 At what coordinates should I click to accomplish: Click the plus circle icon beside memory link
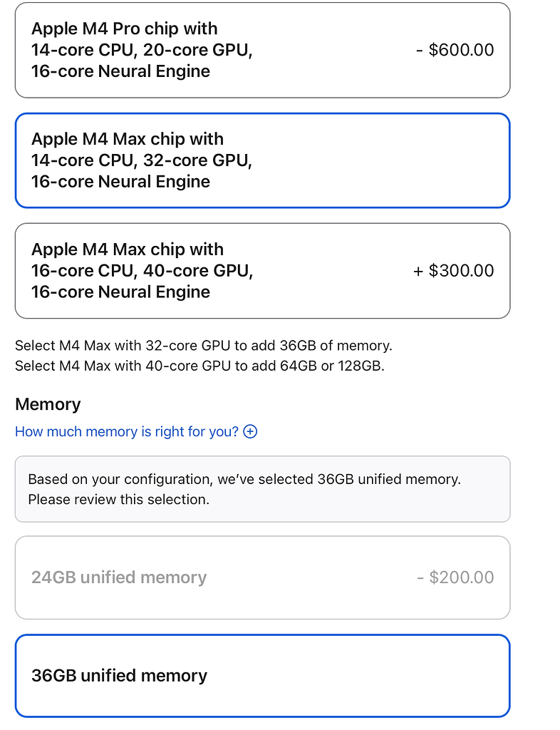pos(250,431)
